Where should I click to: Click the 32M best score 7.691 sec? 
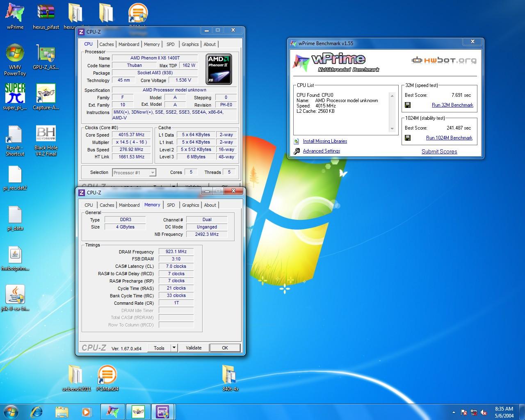click(461, 95)
